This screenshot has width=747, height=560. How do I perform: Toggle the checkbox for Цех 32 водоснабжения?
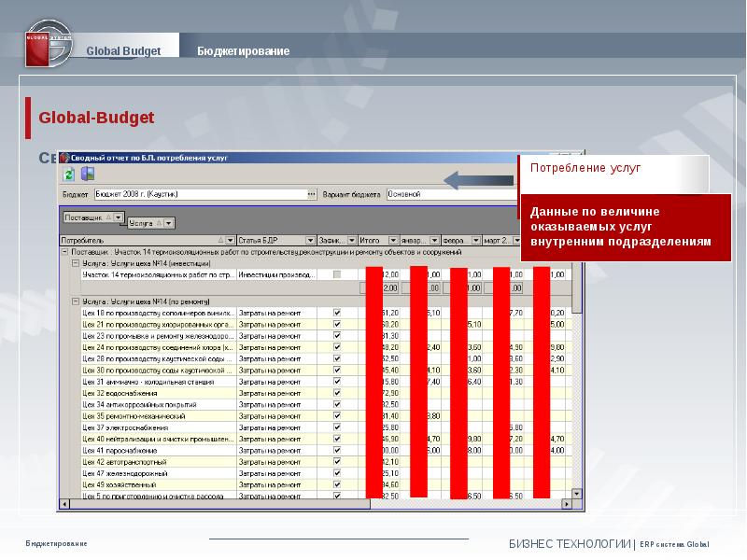[x=337, y=393]
